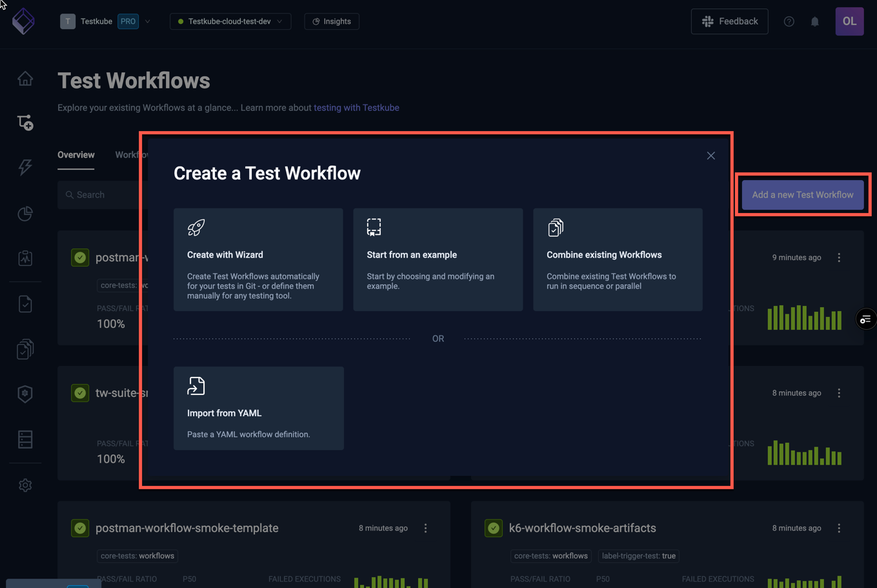The height and width of the screenshot is (588, 877).
Task: Switch to the Overview tab
Action: click(76, 155)
